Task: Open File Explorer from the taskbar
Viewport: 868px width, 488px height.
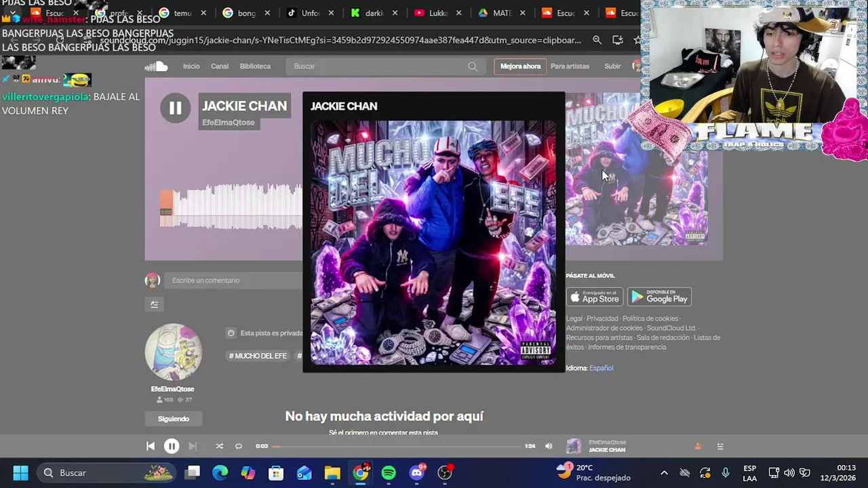Action: pos(332,472)
